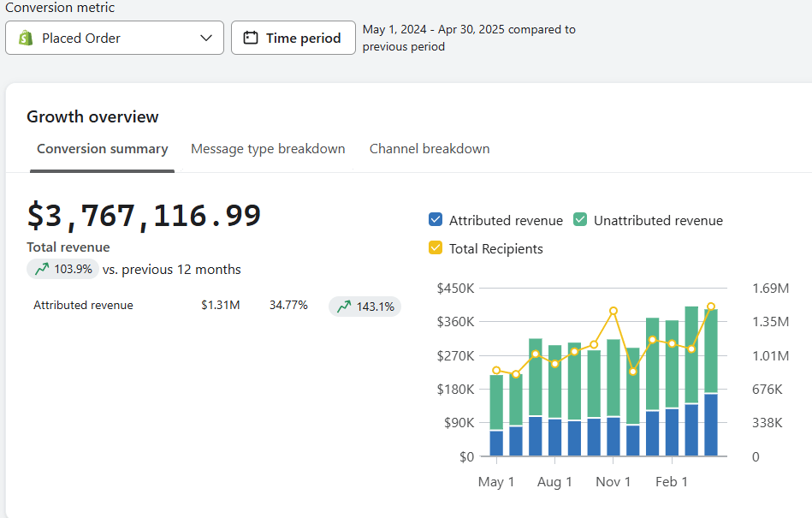The image size is (812, 518).
Task: Click the Conversion metric label
Action: tap(60, 7)
